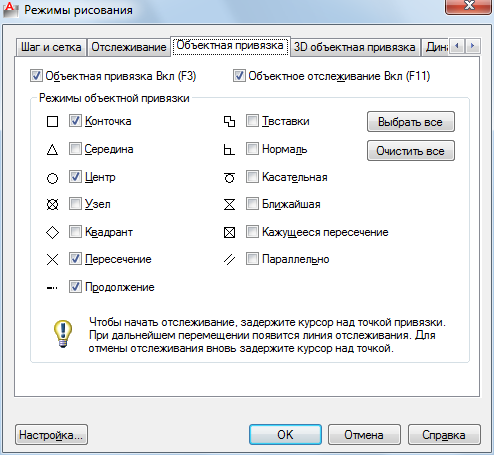Click the triangle Midpoint snap icon
The height and width of the screenshot is (455, 494).
click(x=52, y=150)
